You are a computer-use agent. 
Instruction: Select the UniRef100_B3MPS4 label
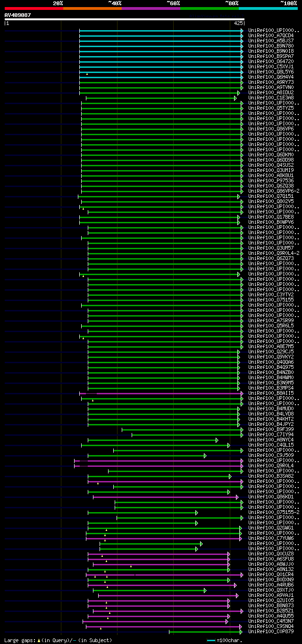click(271, 388)
